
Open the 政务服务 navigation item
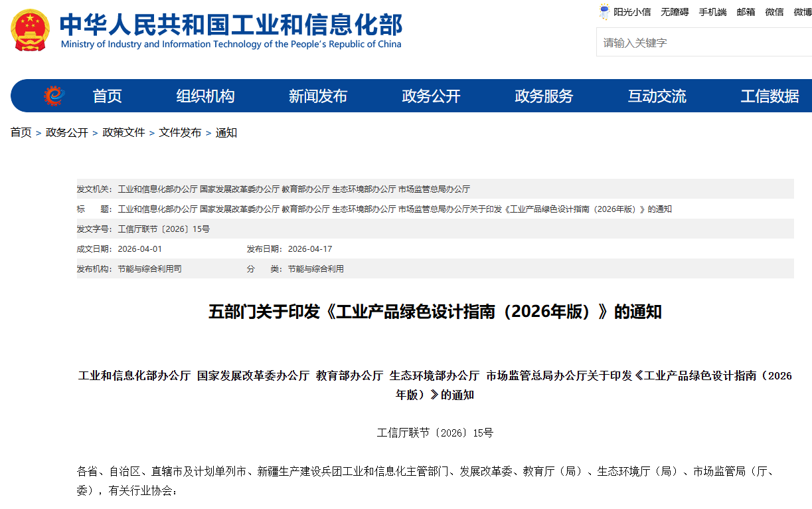click(544, 96)
